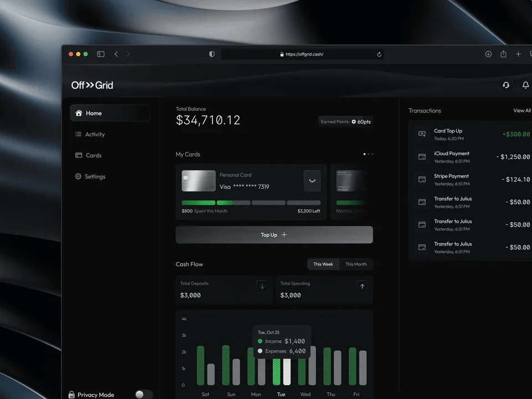The width and height of the screenshot is (532, 399).
Task: Toggle the Privacy Mode switch
Action: [x=144, y=394]
